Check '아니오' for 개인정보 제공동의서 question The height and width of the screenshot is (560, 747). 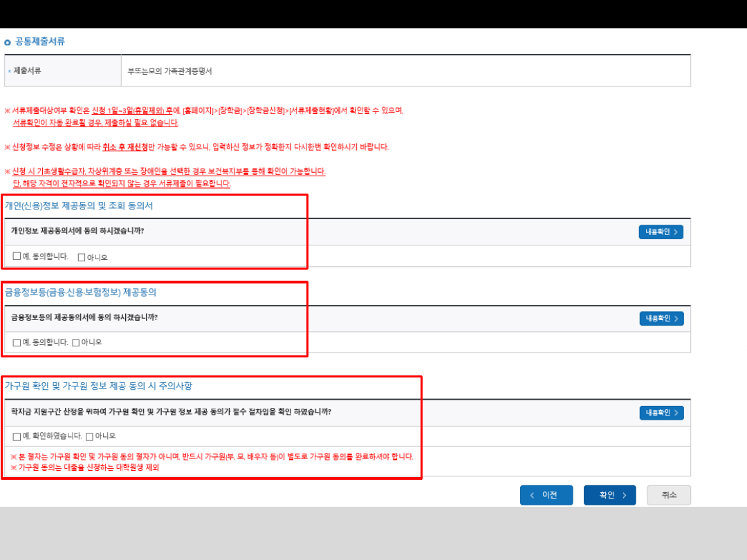click(x=82, y=257)
